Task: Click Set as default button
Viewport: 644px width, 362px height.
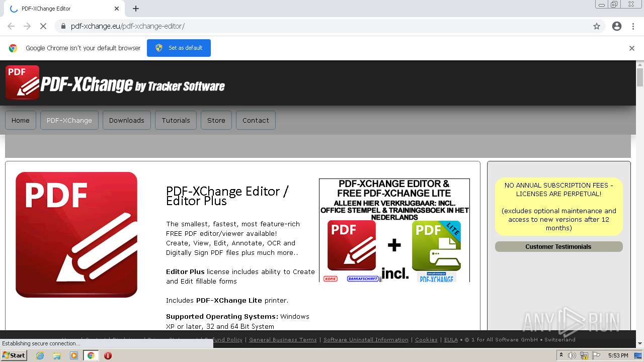Action: click(179, 48)
